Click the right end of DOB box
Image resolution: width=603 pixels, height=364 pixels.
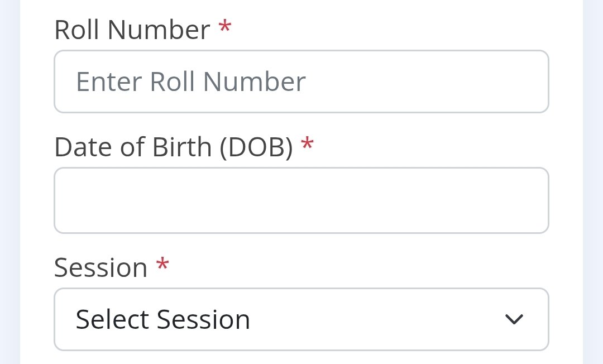(530, 200)
